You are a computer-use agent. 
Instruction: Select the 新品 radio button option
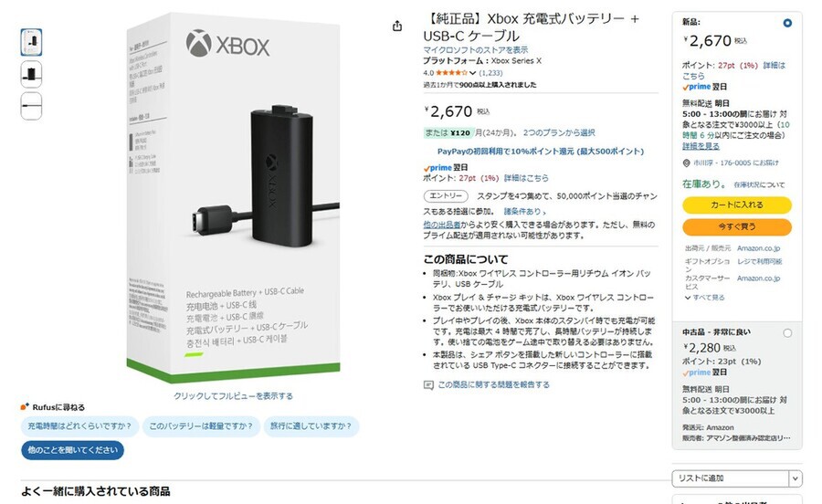click(787, 23)
